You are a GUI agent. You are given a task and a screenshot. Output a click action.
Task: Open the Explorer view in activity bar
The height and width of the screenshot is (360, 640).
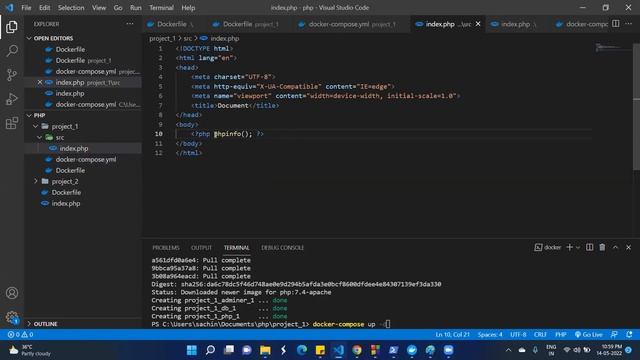12,27
